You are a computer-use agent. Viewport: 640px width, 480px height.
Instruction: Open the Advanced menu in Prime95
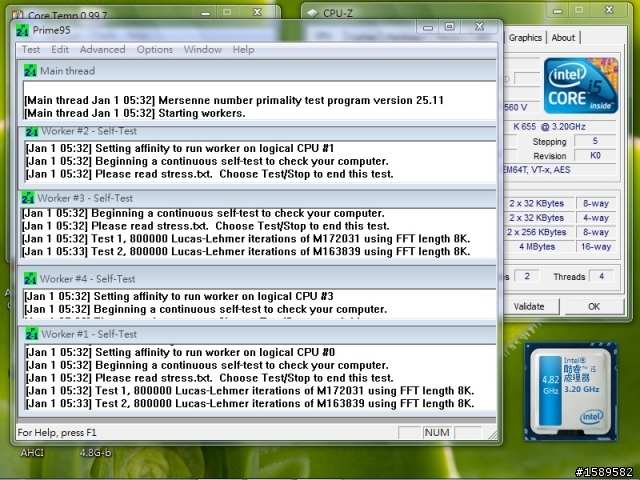102,49
